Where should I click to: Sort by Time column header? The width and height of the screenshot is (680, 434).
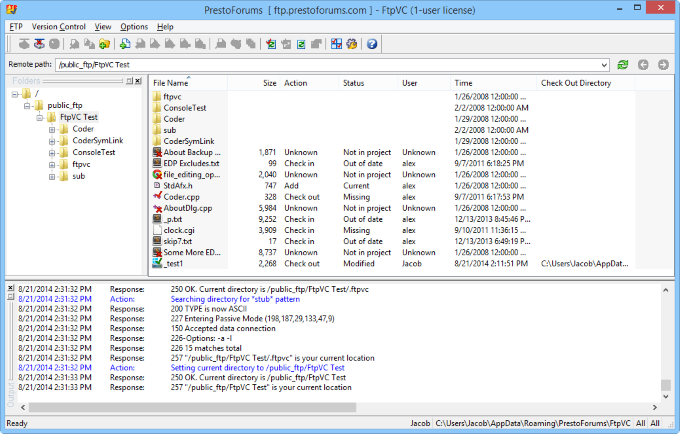pos(494,83)
